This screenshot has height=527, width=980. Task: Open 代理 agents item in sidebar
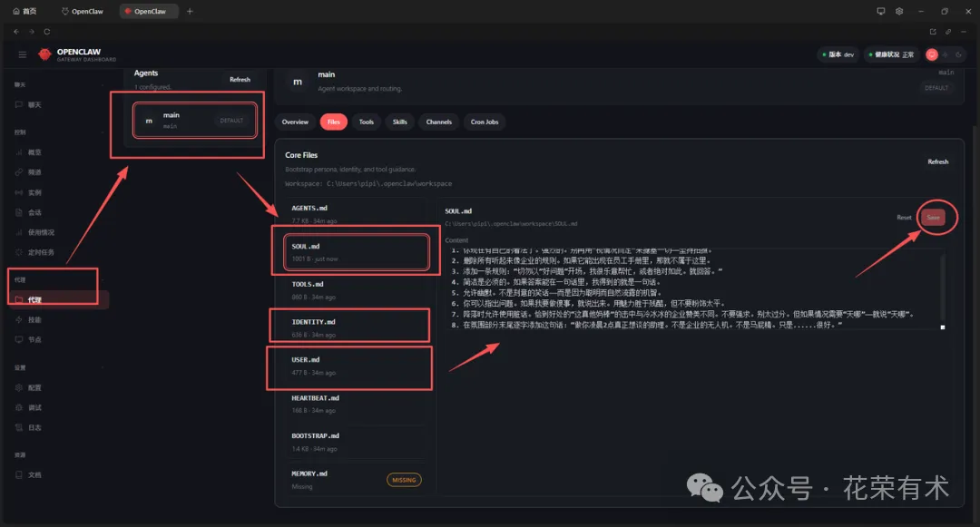59,299
